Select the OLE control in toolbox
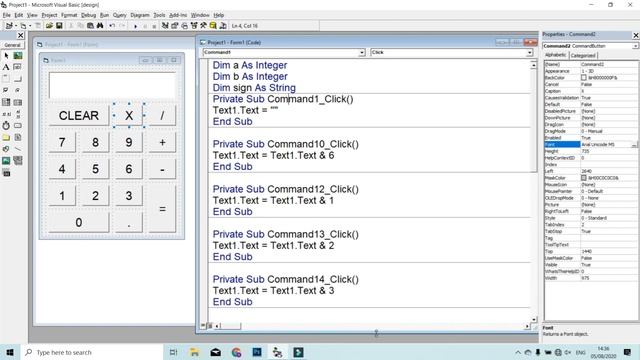640x360 pixels. tap(6, 173)
